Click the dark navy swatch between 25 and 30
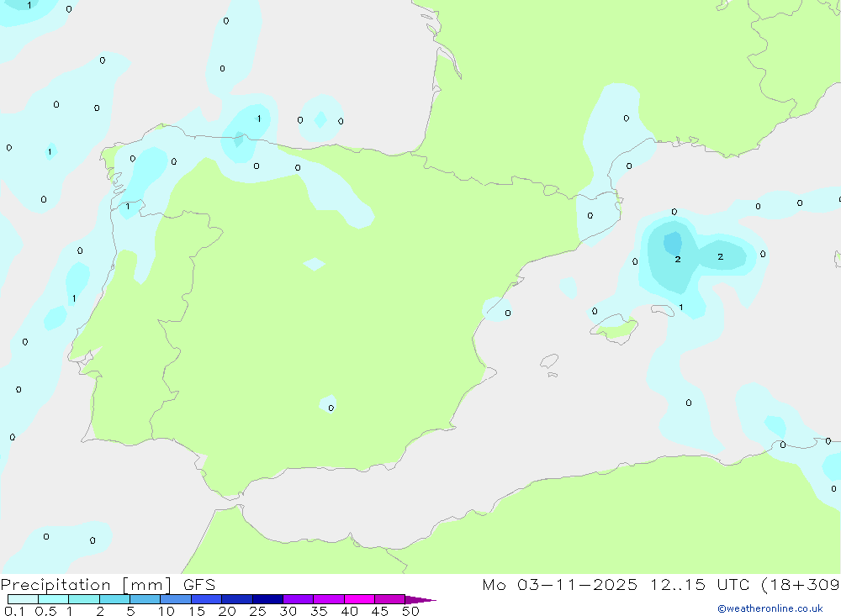841x616 pixels. coord(267,599)
